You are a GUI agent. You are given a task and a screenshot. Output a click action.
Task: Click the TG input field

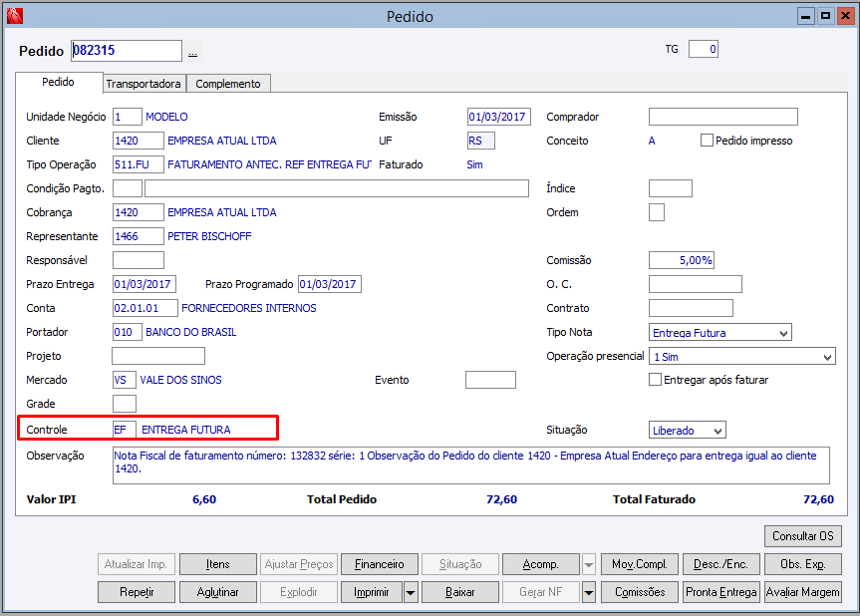click(704, 50)
